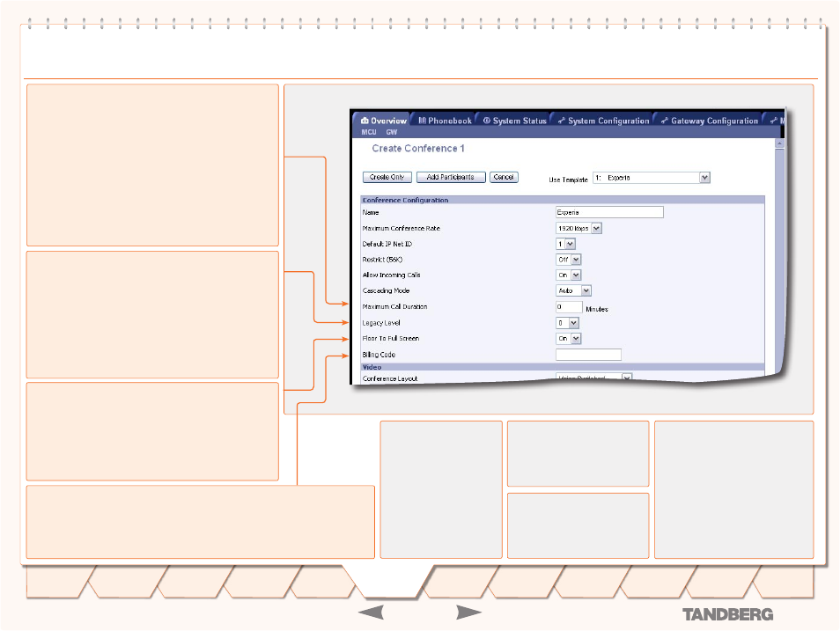Click the Floor To Full Screen label
The width and height of the screenshot is (840, 631).
tap(391, 339)
